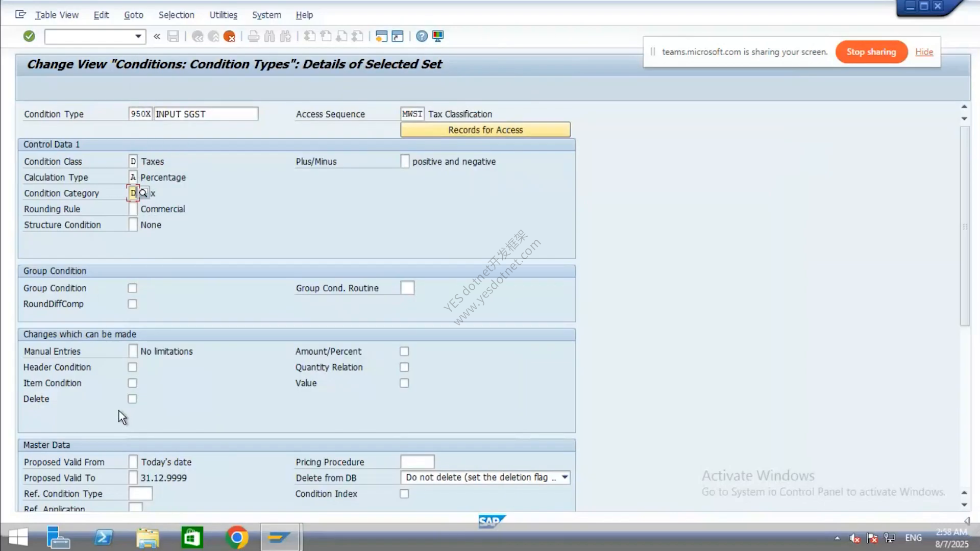The width and height of the screenshot is (980, 551).
Task: Click the Find Next binoculars icon
Action: point(285,36)
